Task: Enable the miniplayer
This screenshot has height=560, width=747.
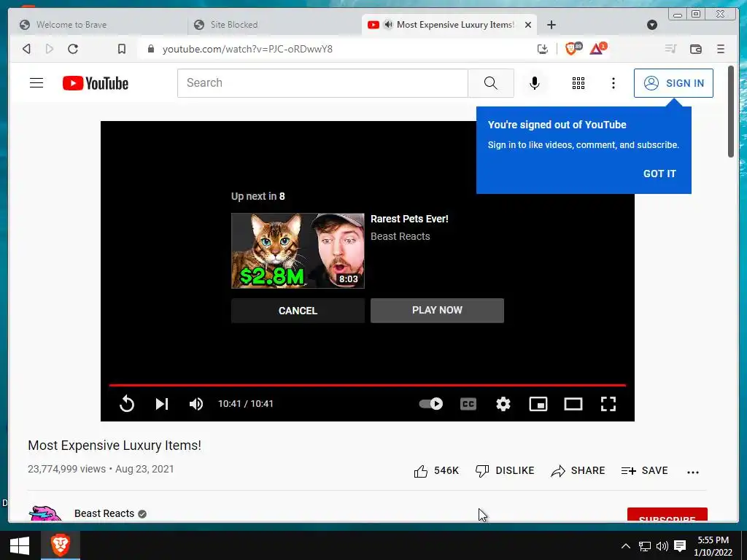Action: 538,404
